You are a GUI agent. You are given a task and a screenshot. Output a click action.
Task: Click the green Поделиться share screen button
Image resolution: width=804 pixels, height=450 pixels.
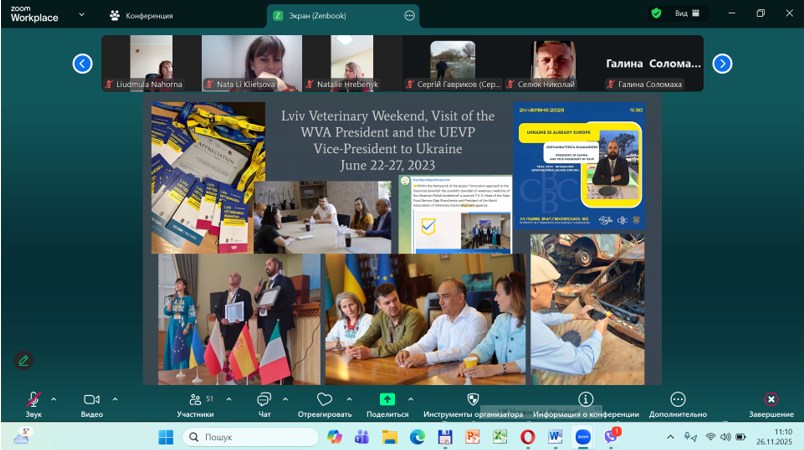[387, 400]
